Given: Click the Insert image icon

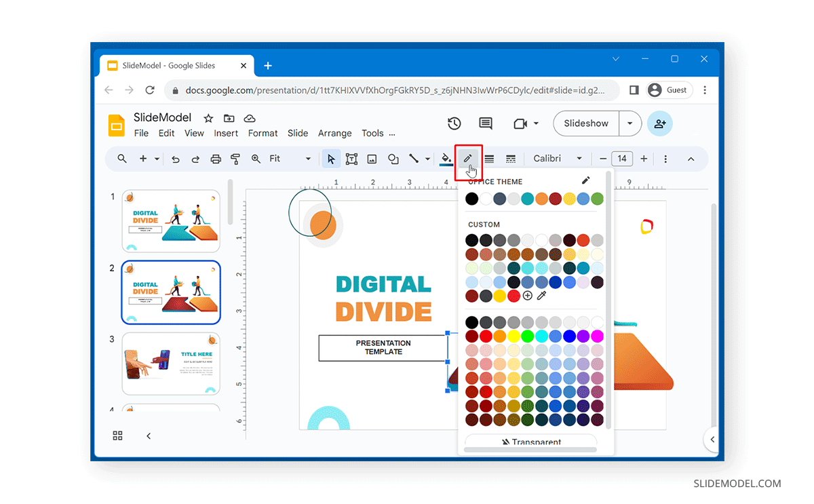Looking at the screenshot, I should 372,158.
